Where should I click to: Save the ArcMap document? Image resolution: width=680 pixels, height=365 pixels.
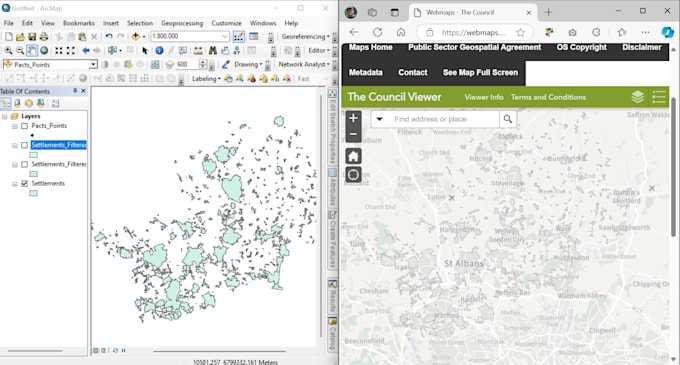[x=32, y=36]
